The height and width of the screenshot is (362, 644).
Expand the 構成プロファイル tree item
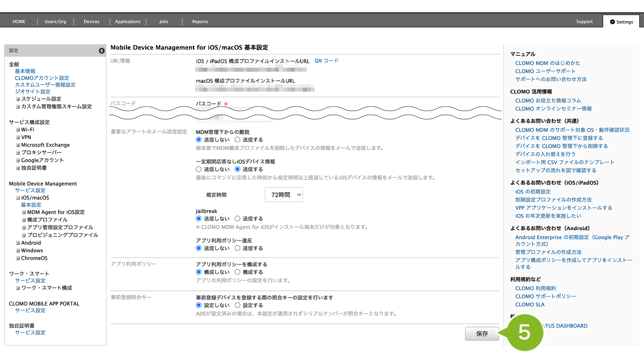24,220
